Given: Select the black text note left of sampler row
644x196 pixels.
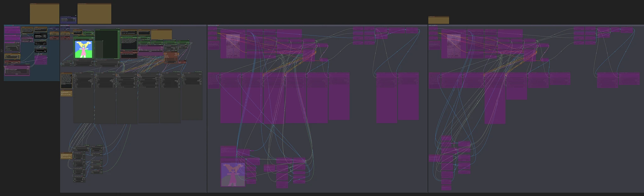Looking at the screenshot, I should [66, 81].
